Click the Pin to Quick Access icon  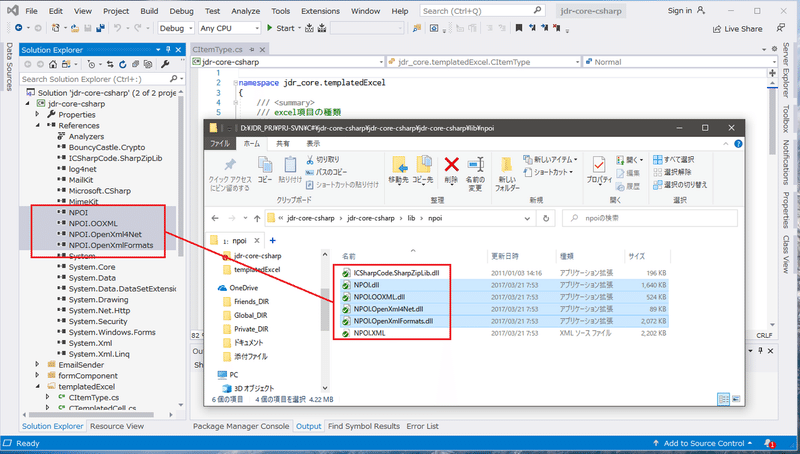tap(230, 165)
